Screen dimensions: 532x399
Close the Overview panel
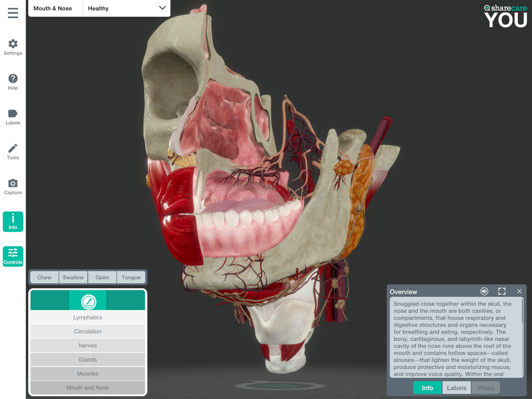point(519,292)
